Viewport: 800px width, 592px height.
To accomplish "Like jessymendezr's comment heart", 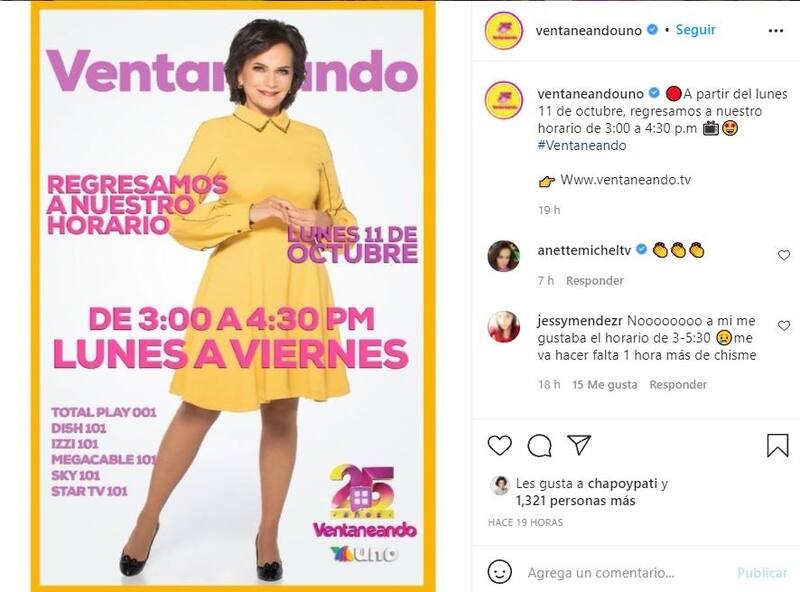I will pos(784,326).
